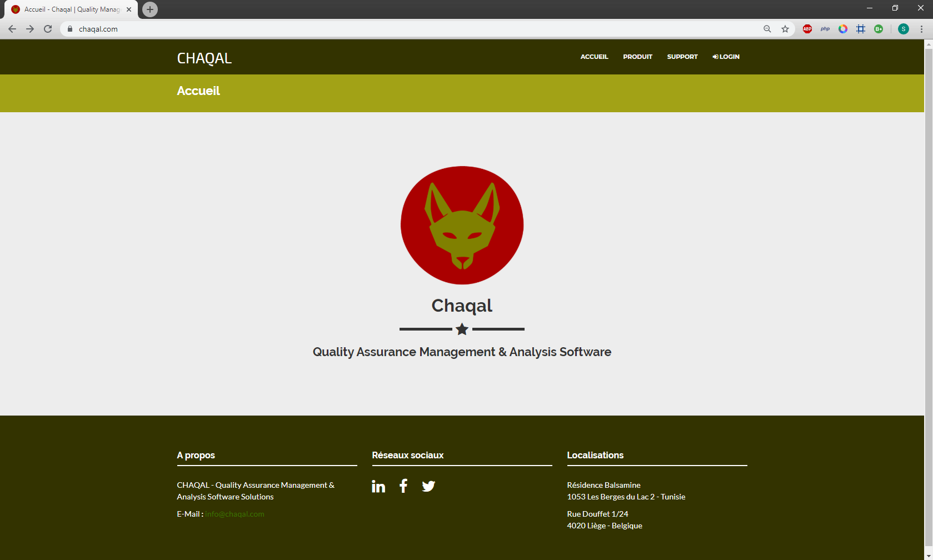The height and width of the screenshot is (560, 933).
Task: Open the Facebook page icon
Action: coord(403,486)
